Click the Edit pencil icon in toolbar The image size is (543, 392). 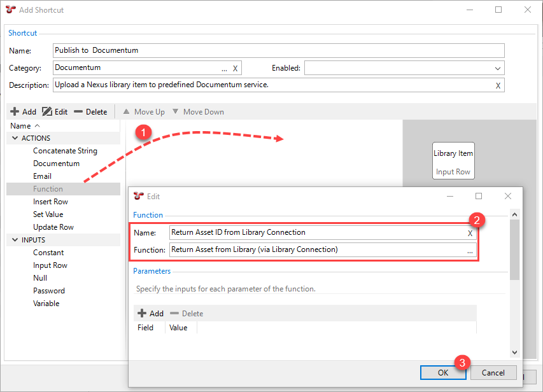pos(47,111)
